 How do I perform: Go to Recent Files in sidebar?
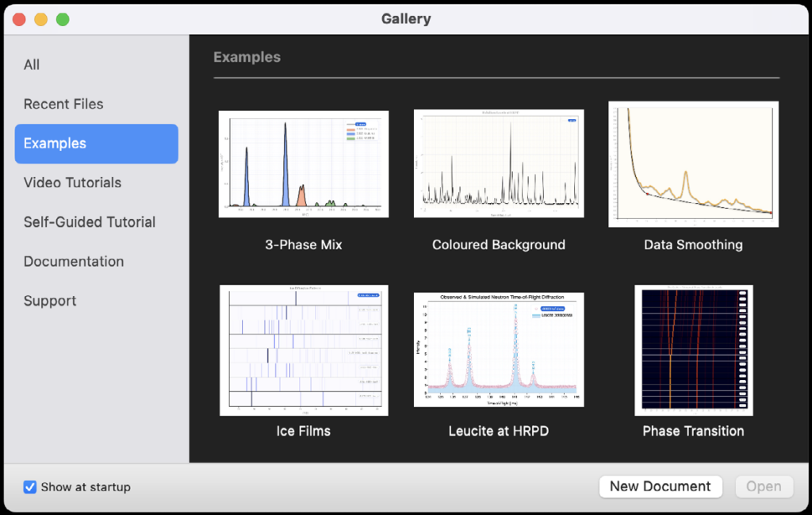coord(63,104)
